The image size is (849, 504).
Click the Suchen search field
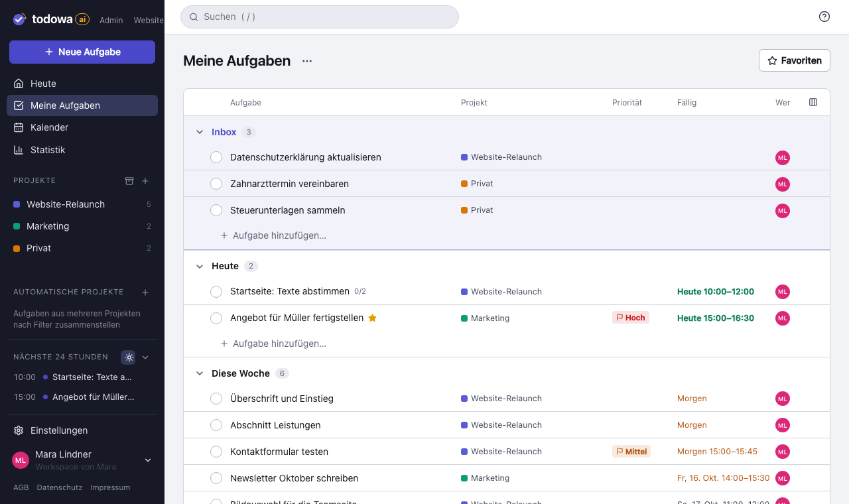[320, 17]
